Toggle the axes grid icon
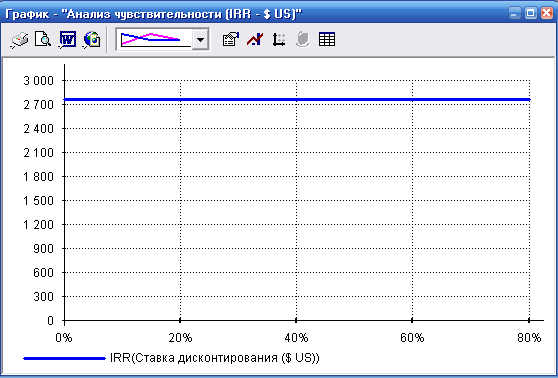This screenshot has width=558, height=378. point(279,39)
